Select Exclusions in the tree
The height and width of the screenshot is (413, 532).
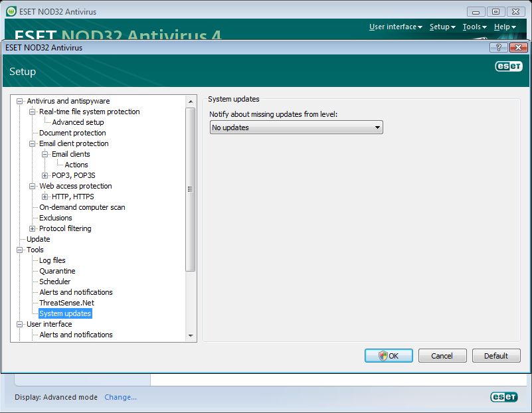pyautogui.click(x=56, y=218)
